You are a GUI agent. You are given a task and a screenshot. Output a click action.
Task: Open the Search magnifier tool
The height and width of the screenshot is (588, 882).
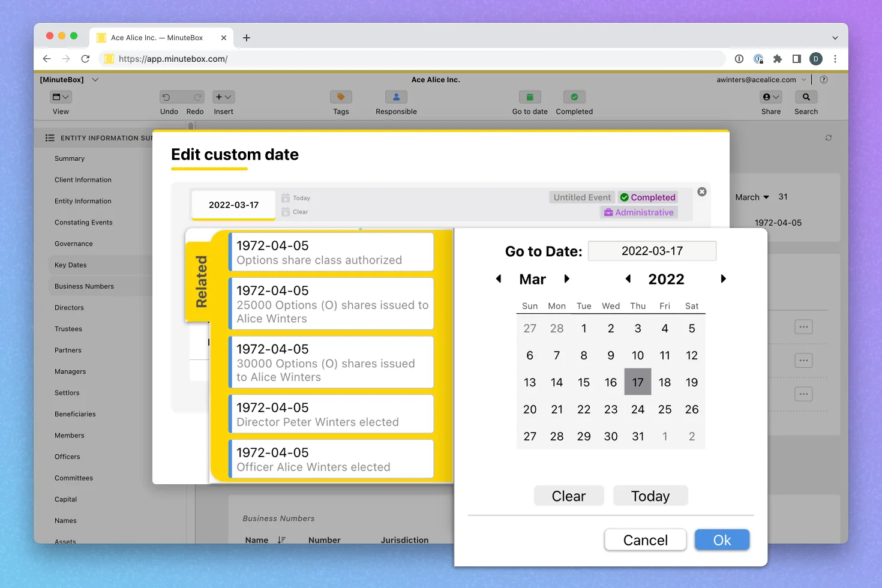(x=806, y=97)
